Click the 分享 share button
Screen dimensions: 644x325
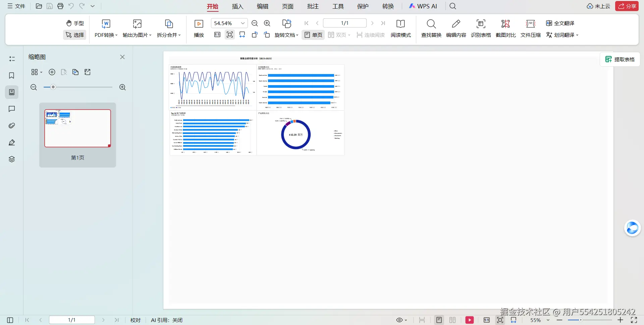click(627, 6)
